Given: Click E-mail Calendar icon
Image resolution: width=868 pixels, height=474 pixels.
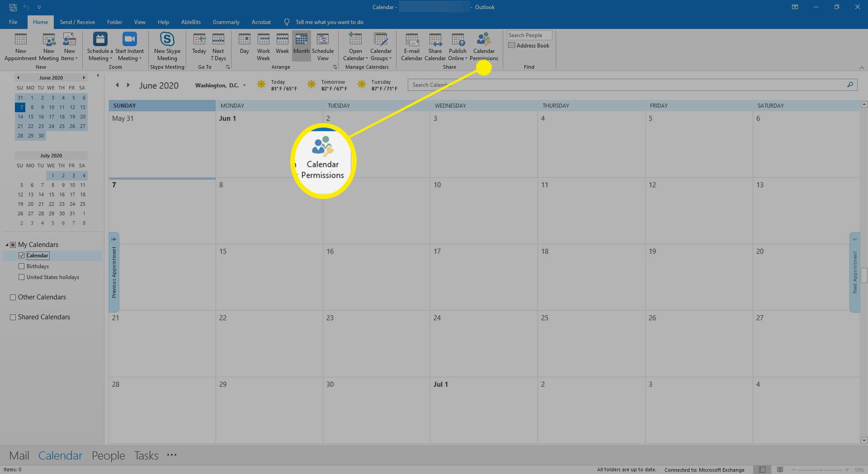Looking at the screenshot, I should (411, 47).
